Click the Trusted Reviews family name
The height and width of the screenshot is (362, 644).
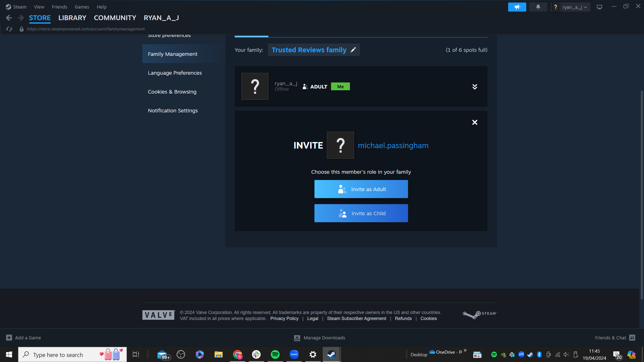tap(309, 50)
